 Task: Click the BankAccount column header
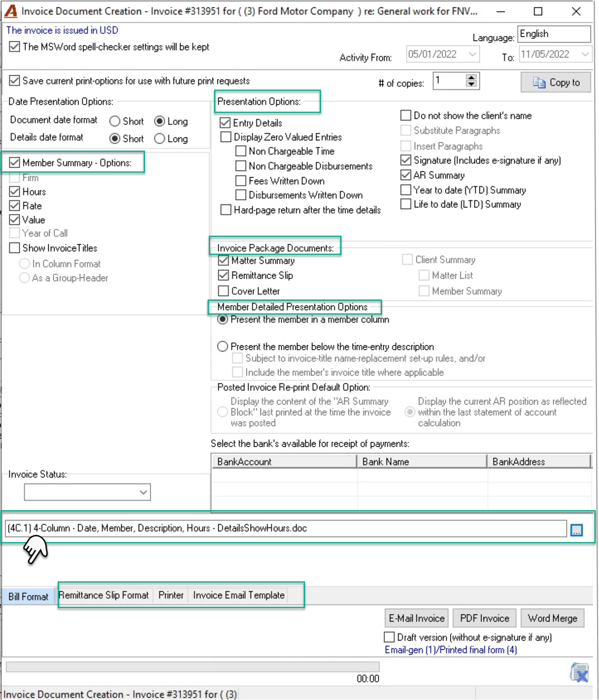(284, 461)
